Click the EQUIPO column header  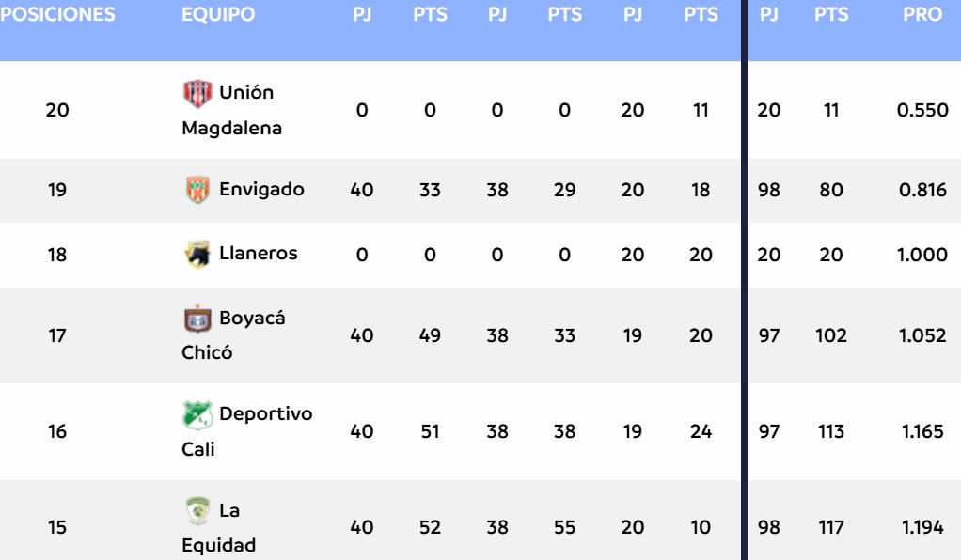pos(218,15)
